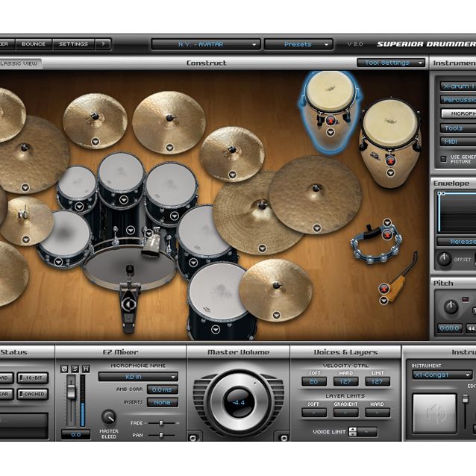Viewport: 476px width, 476px height.
Task: Switch to Classic View
Action: click(19, 63)
